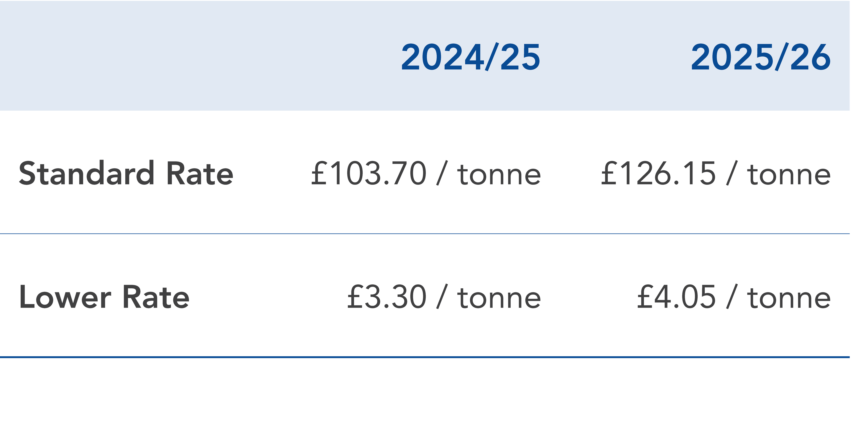Click the 2024/25 column header
Screen dimensions: 868x428
coord(470,57)
